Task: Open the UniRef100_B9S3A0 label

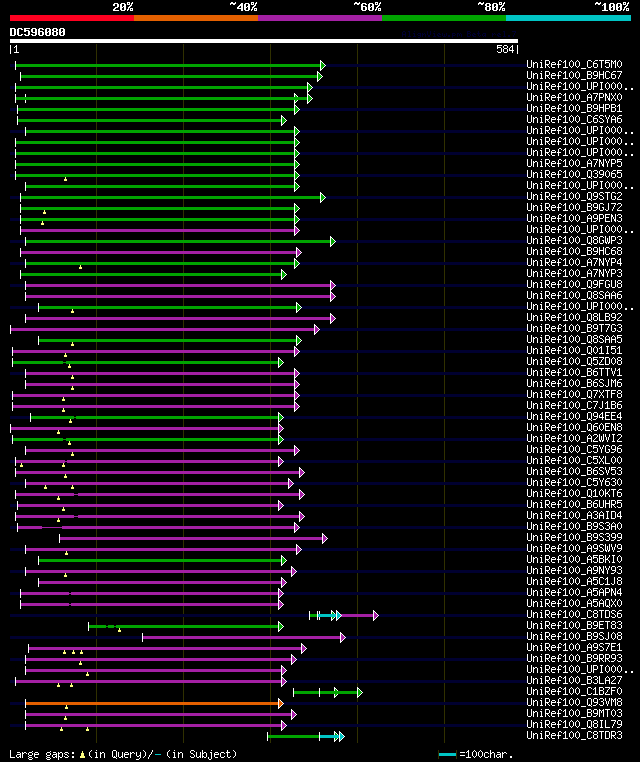Action: pyautogui.click(x=574, y=526)
